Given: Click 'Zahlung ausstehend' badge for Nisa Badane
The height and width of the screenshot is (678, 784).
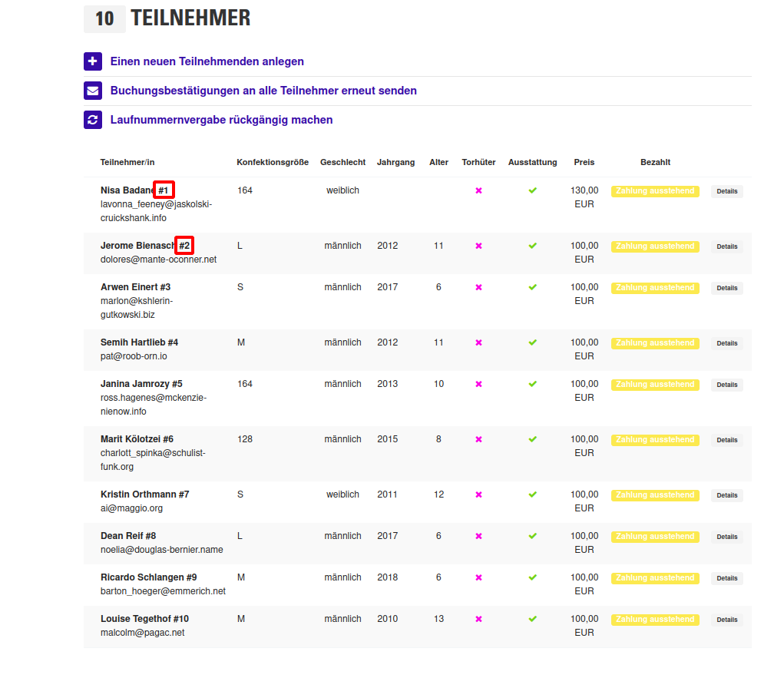Looking at the screenshot, I should (x=655, y=191).
